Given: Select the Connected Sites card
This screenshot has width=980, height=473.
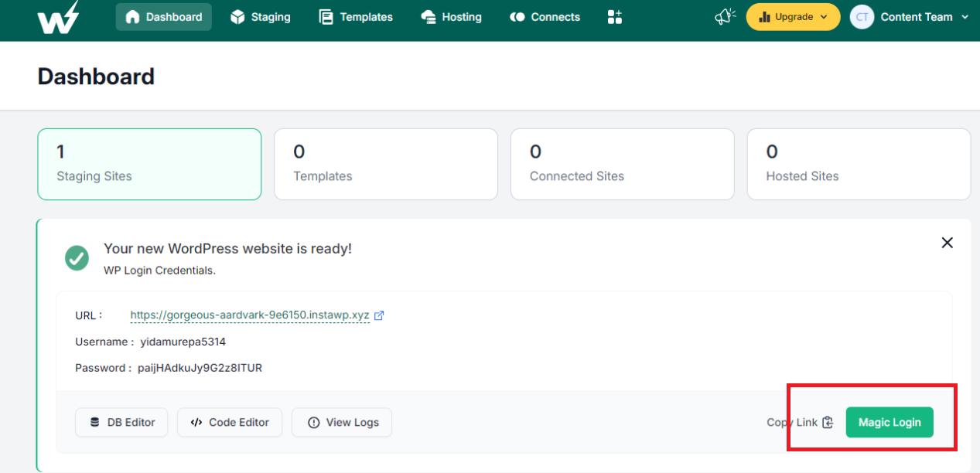Looking at the screenshot, I should tap(622, 164).
